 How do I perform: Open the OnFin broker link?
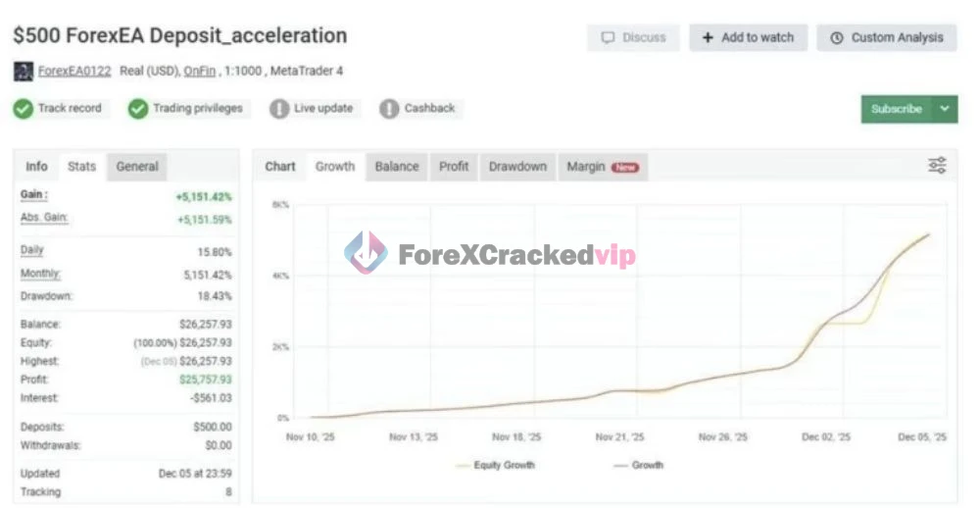click(200, 72)
